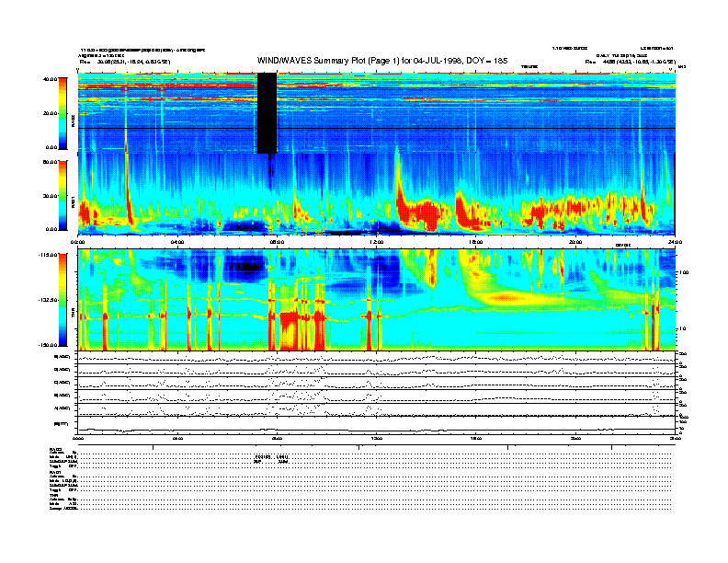Click the topmost line plot strip below TNR
The image size is (728, 563).
tap(376, 358)
